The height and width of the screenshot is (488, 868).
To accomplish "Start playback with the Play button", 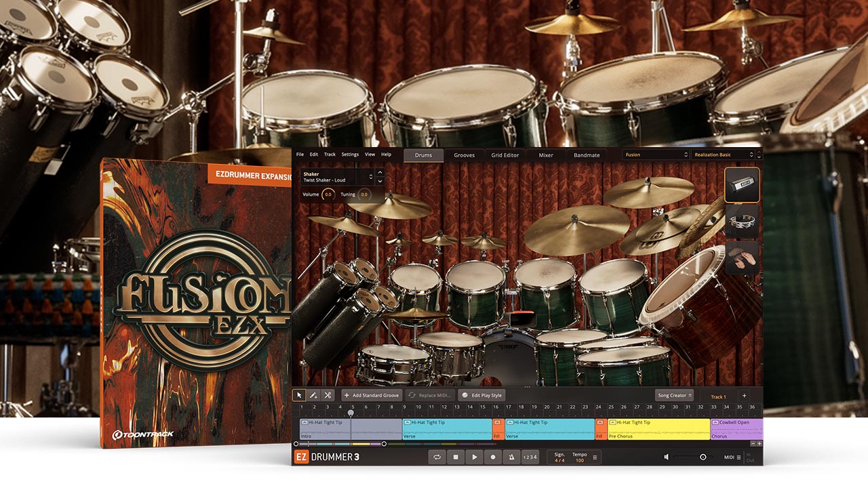I will pos(474,457).
